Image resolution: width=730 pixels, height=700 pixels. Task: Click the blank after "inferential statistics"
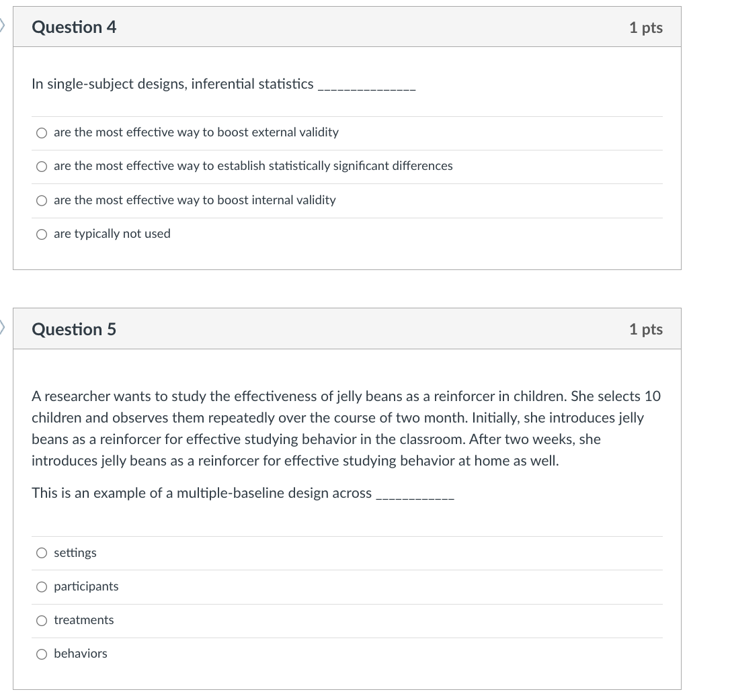[x=366, y=85]
